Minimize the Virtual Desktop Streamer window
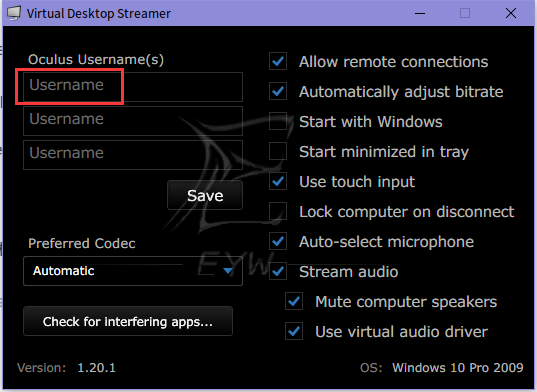Image resolution: width=537 pixels, height=392 pixels. [x=420, y=13]
